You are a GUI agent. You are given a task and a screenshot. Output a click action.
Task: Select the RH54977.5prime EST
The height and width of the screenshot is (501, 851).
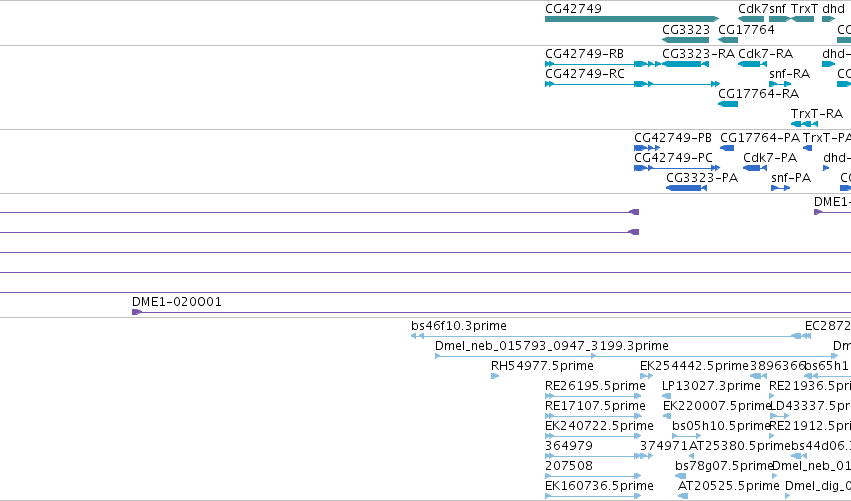point(494,376)
